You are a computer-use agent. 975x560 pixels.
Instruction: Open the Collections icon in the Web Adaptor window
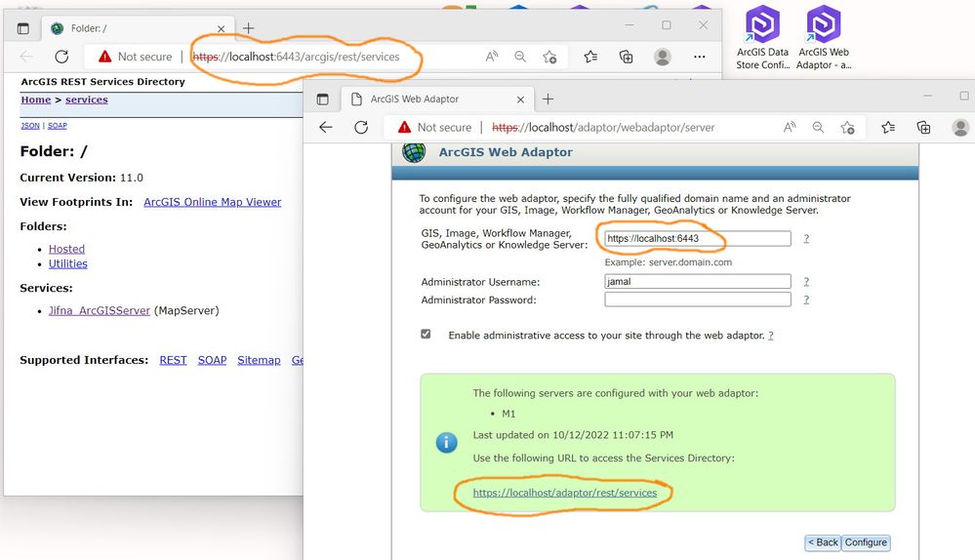pos(923,128)
